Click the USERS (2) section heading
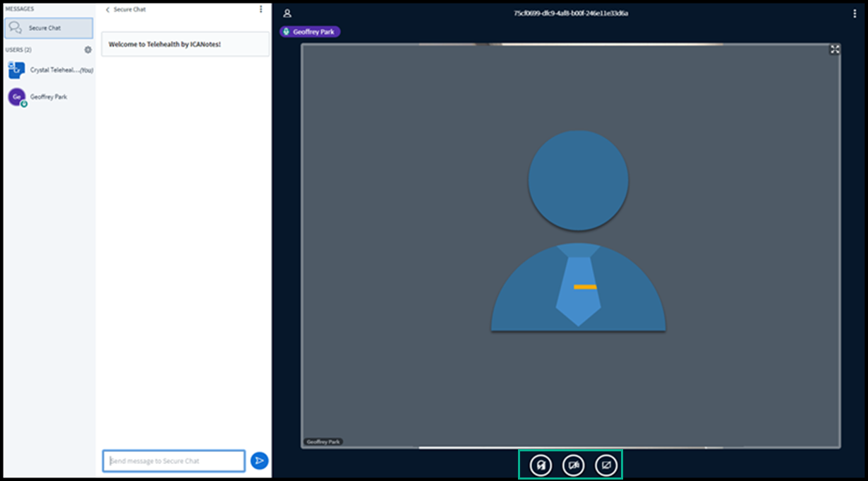Image resolution: width=868 pixels, height=481 pixels. 18,50
